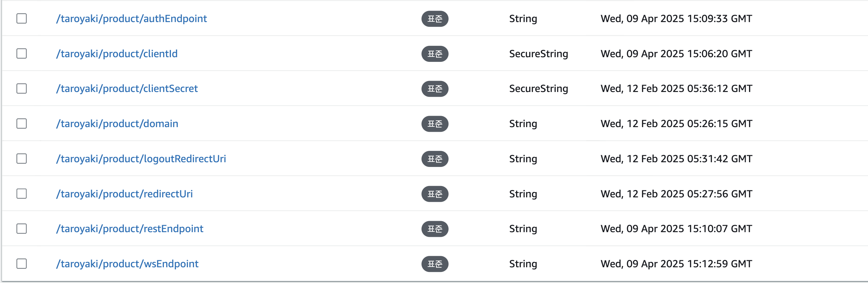The width and height of the screenshot is (868, 283).
Task: Check the authEndpoint parameter checkbox
Action: click(x=21, y=18)
